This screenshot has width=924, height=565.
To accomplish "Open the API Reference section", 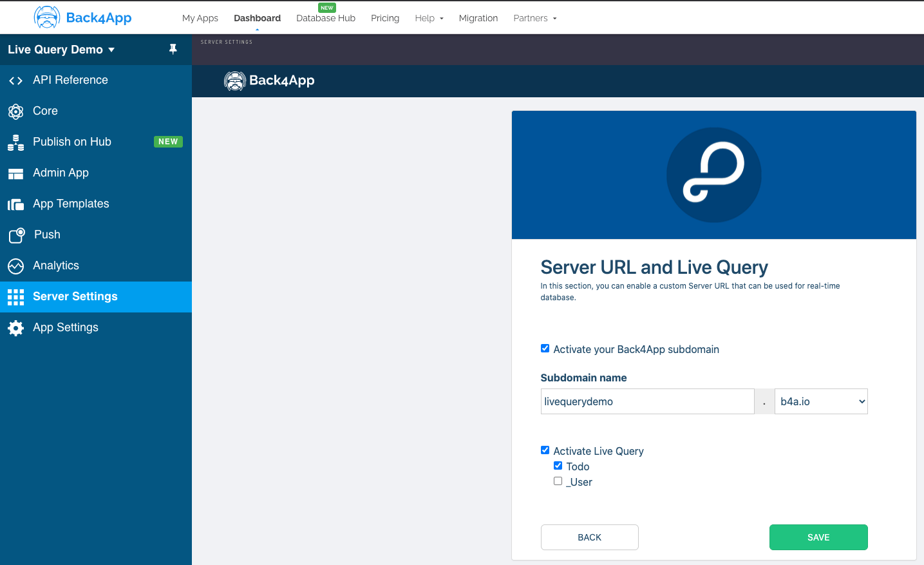I will point(70,80).
